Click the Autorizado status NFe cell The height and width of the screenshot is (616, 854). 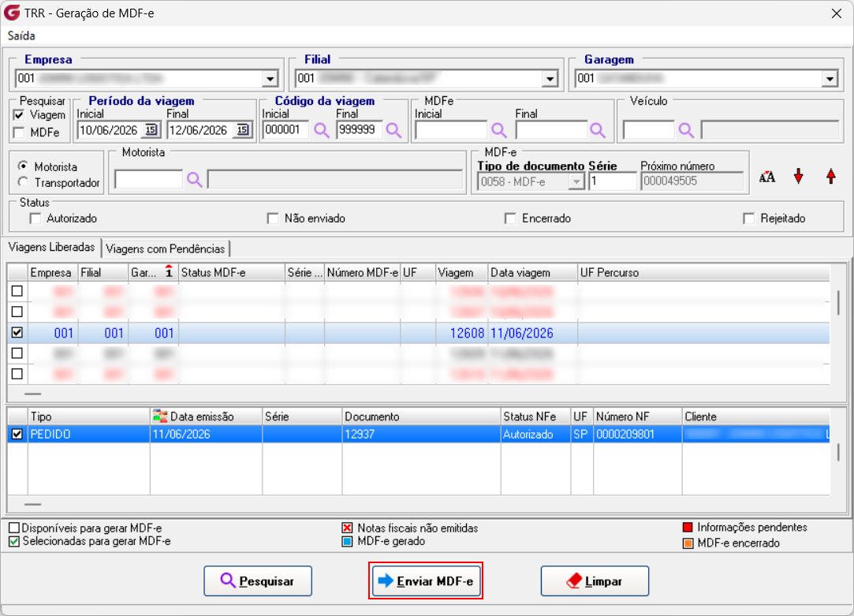pos(536,434)
